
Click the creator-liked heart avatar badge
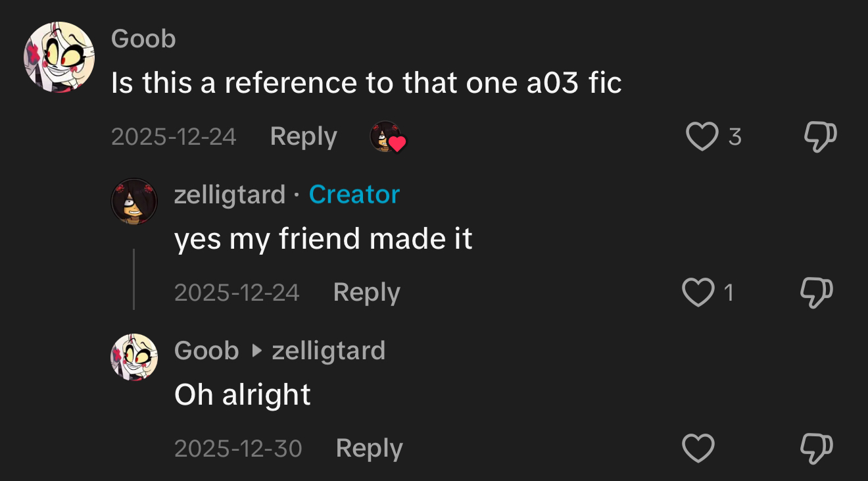pyautogui.click(x=388, y=138)
